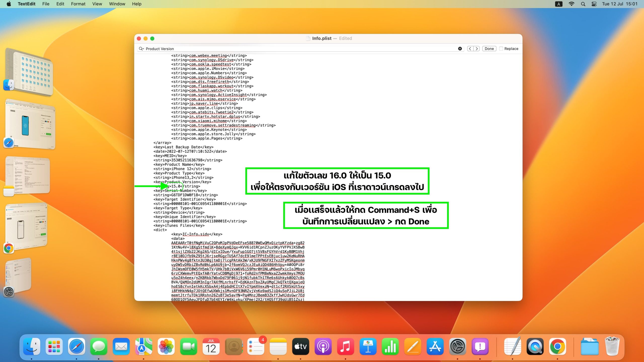Show Wi-Fi status menu

[x=572, y=4]
